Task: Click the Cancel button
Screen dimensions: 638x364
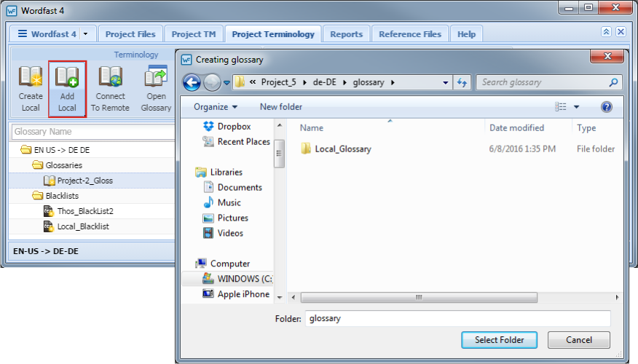Action: pos(578,340)
